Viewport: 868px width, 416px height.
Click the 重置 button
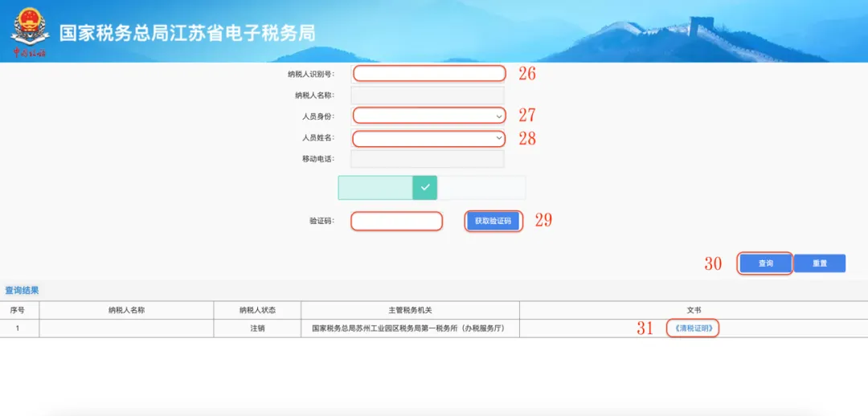tap(820, 264)
